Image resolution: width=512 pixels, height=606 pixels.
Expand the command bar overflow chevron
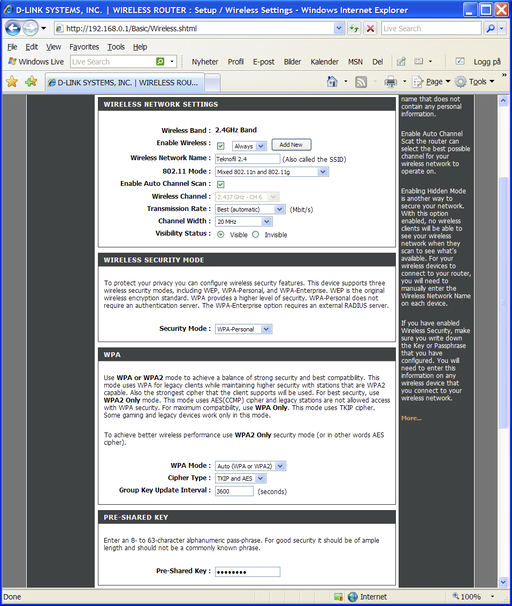504,75
